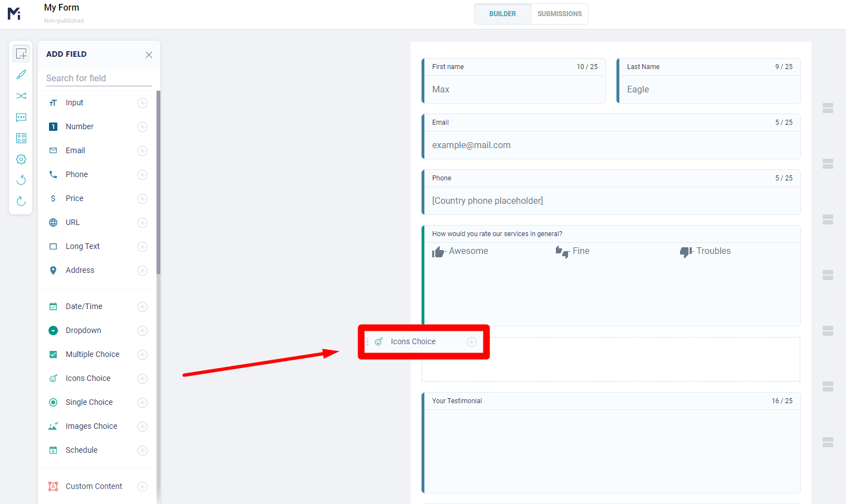The width and height of the screenshot is (846, 504).
Task: Open the integrations grid icon
Action: click(21, 138)
